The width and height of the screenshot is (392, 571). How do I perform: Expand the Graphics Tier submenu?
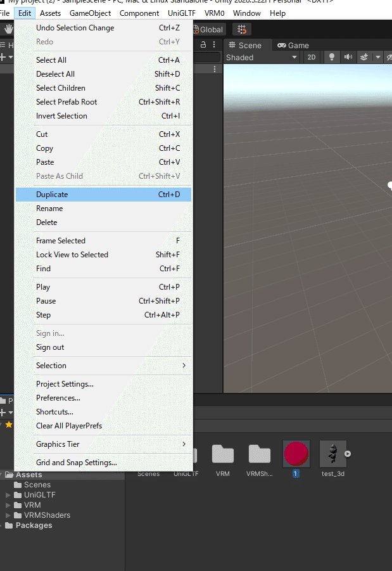103,444
